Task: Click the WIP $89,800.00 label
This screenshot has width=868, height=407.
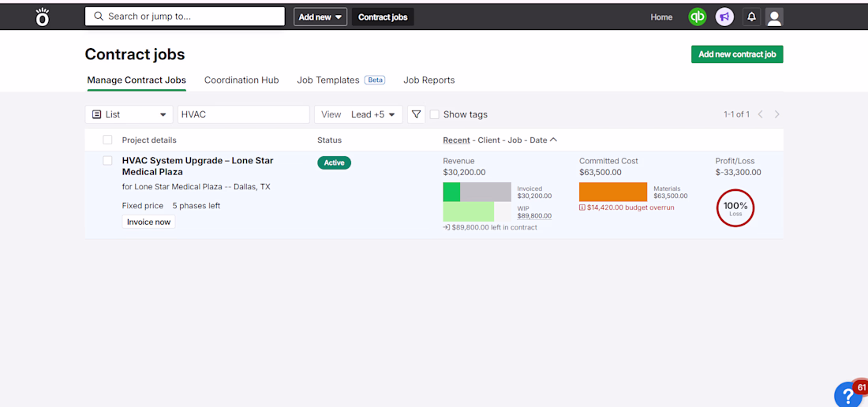Action: [534, 212]
